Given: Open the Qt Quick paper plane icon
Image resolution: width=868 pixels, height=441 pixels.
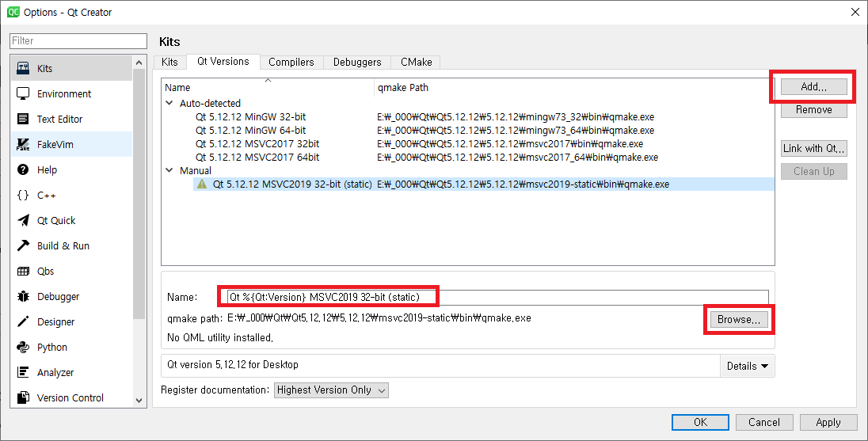Looking at the screenshot, I should [x=23, y=220].
